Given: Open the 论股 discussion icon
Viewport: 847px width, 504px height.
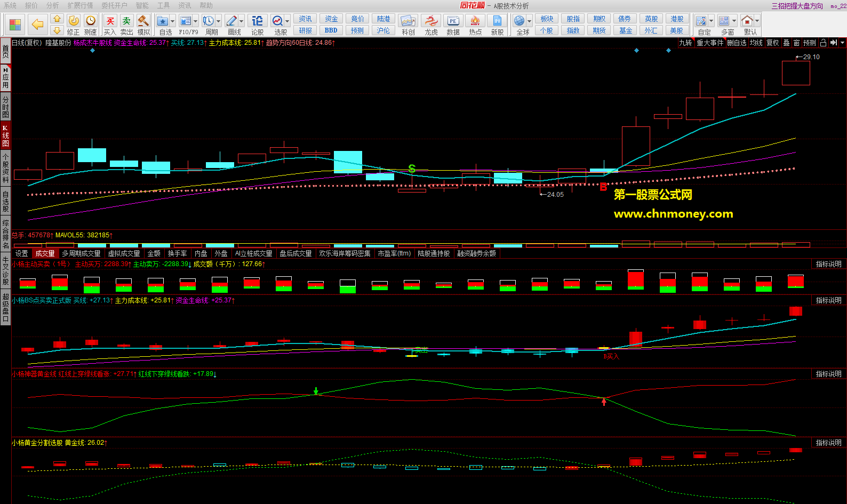Looking at the screenshot, I should 257,21.
